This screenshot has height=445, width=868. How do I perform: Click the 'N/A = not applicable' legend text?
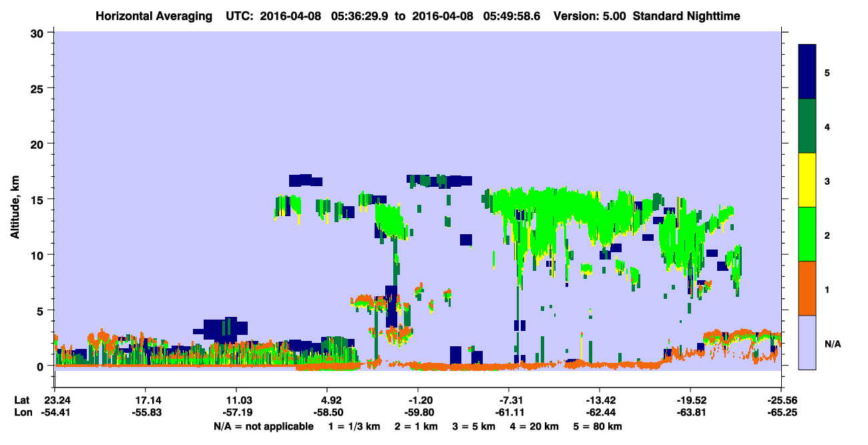click(x=263, y=426)
